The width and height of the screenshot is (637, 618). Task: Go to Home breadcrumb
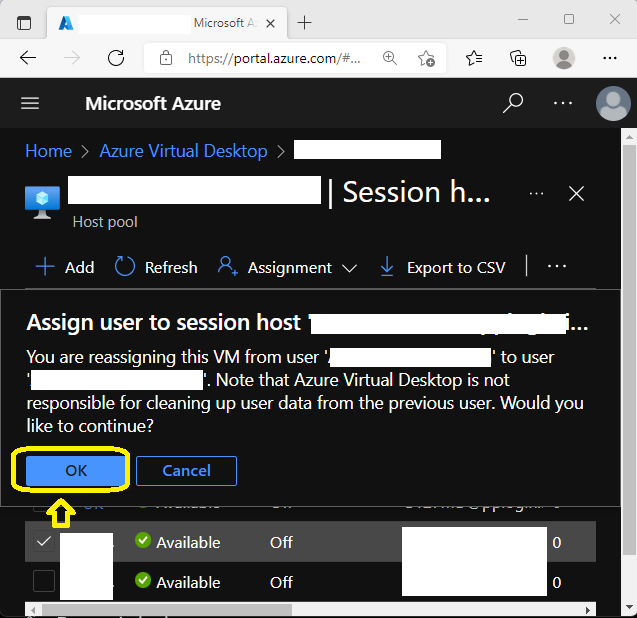point(48,151)
